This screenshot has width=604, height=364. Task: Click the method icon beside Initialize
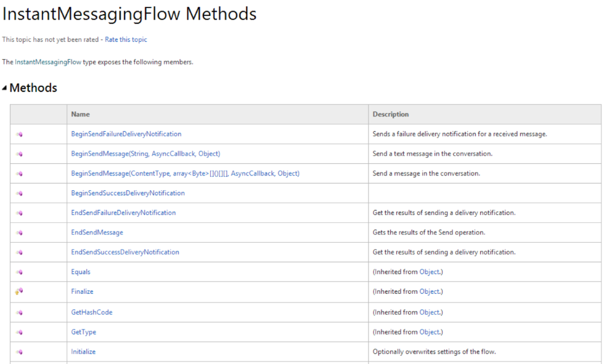click(x=19, y=352)
